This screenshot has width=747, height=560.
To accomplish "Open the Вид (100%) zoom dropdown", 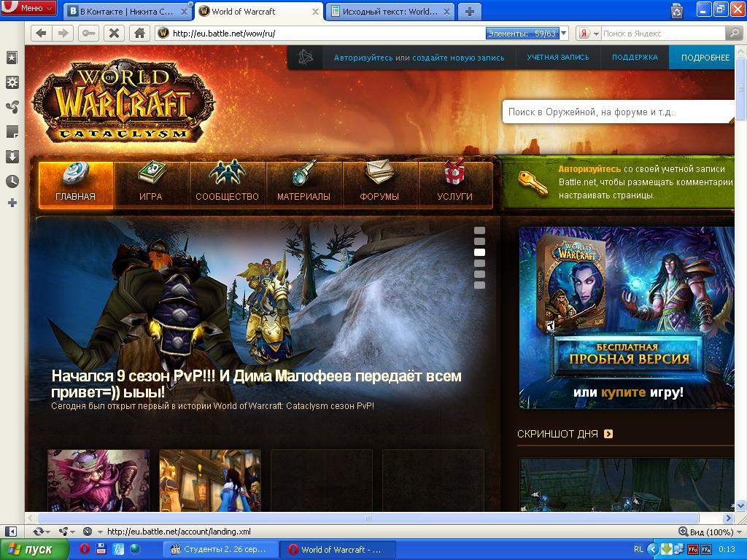I will (711, 532).
